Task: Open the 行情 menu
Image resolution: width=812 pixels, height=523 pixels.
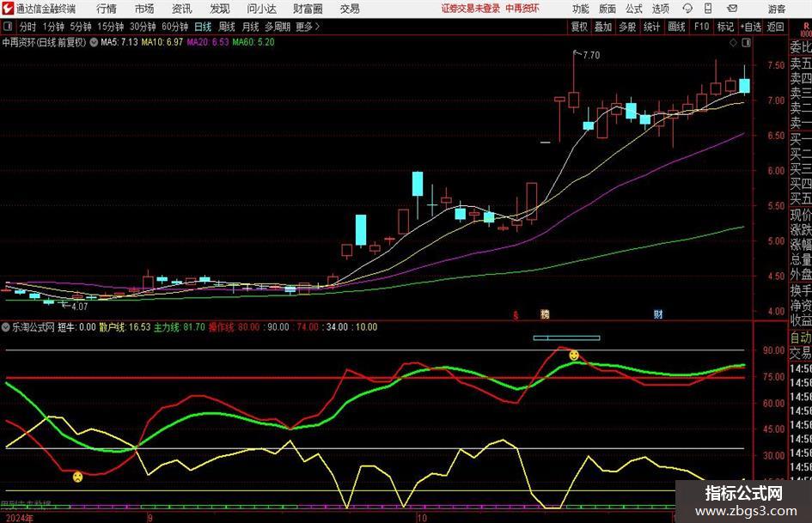Action: pos(107,9)
